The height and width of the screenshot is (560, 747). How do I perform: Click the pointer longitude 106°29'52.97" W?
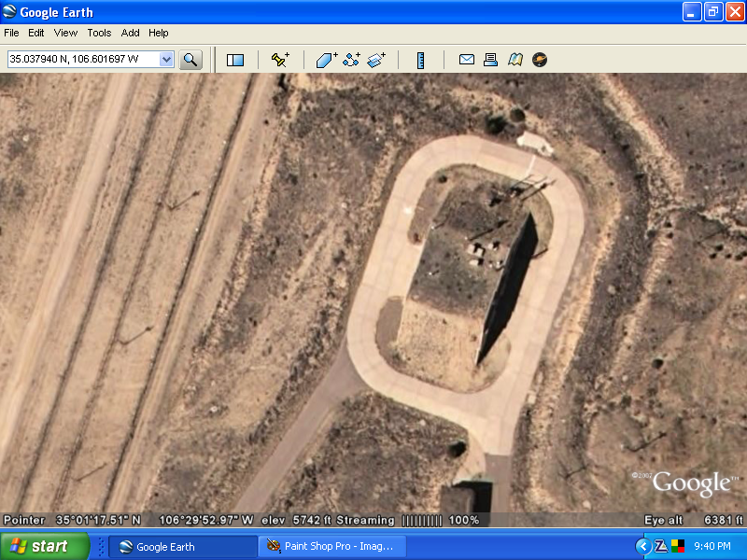(205, 520)
